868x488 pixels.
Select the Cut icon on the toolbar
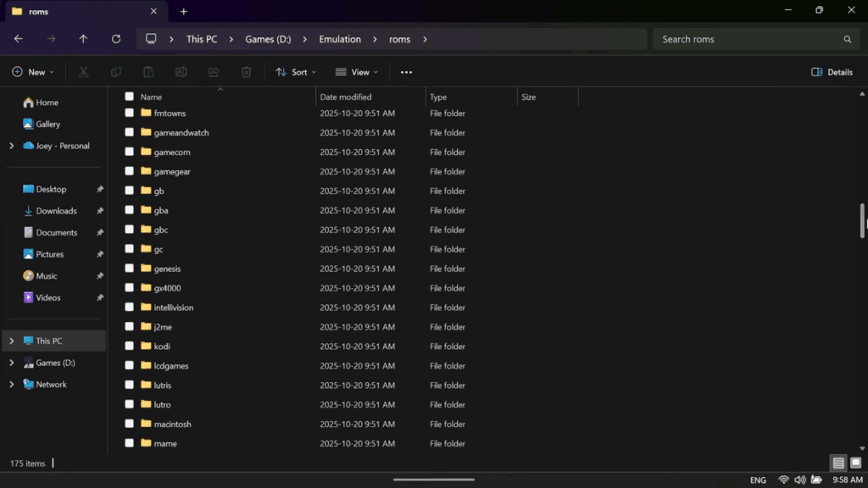83,72
